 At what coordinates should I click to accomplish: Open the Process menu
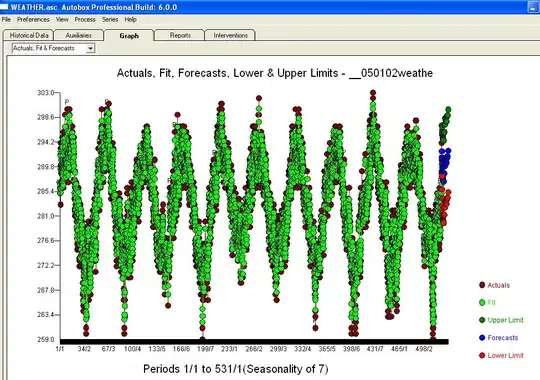tap(85, 20)
